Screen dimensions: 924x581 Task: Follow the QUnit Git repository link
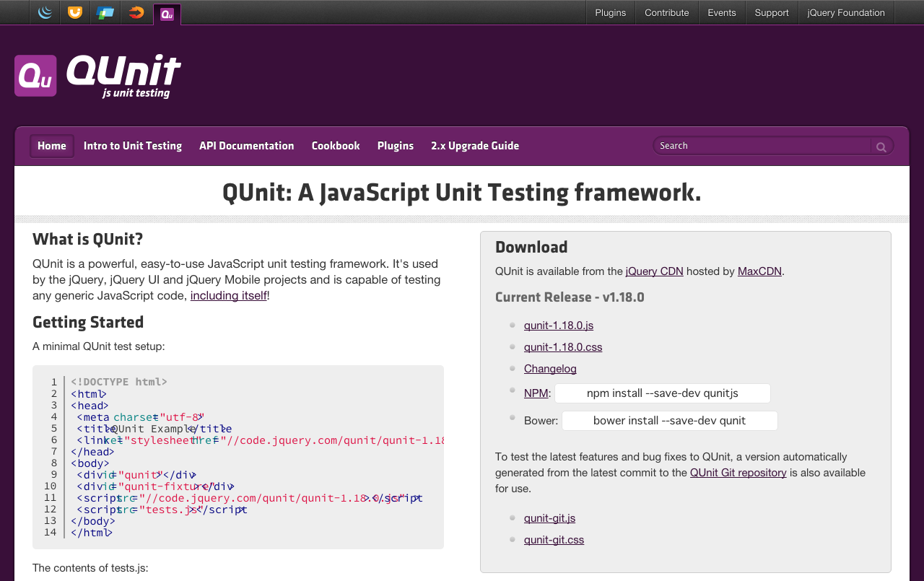738,473
